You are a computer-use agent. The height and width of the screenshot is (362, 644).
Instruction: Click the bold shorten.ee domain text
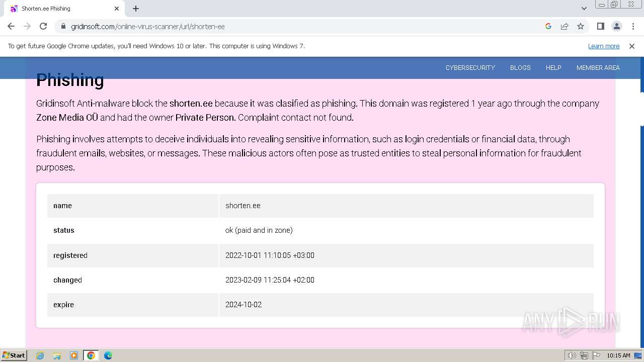click(x=191, y=104)
